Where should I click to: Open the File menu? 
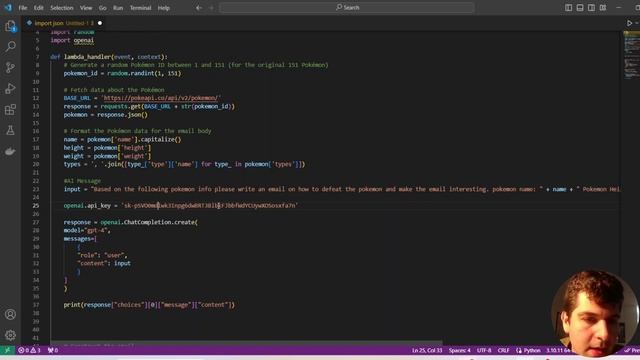[23, 8]
